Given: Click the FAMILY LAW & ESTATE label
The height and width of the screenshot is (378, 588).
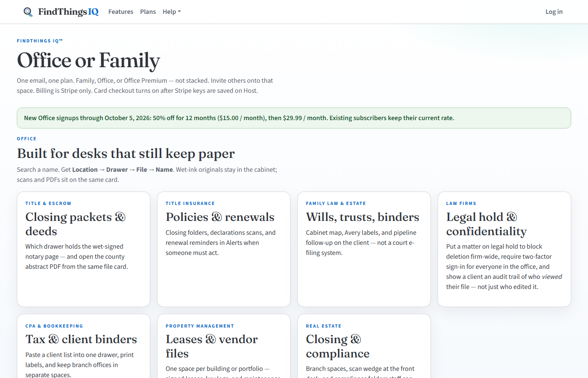Looking at the screenshot, I should coord(336,203).
